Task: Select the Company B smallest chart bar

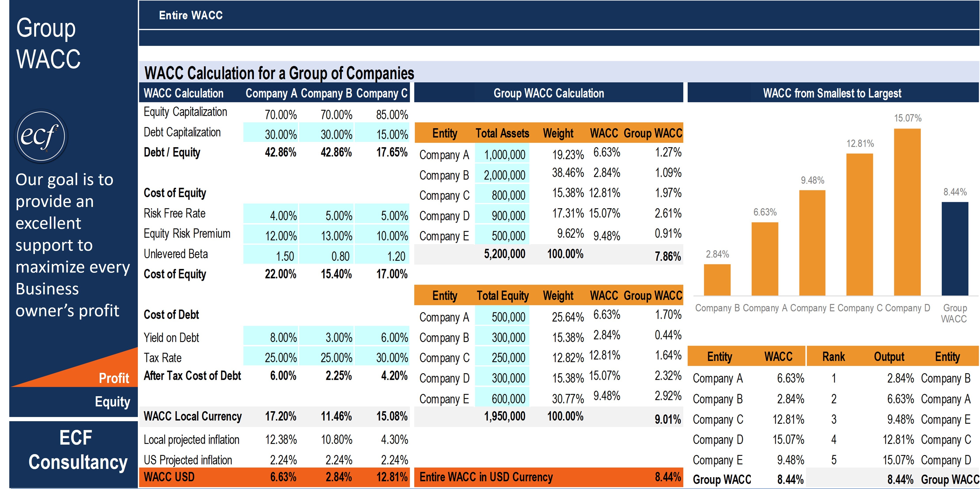Action: tap(717, 280)
